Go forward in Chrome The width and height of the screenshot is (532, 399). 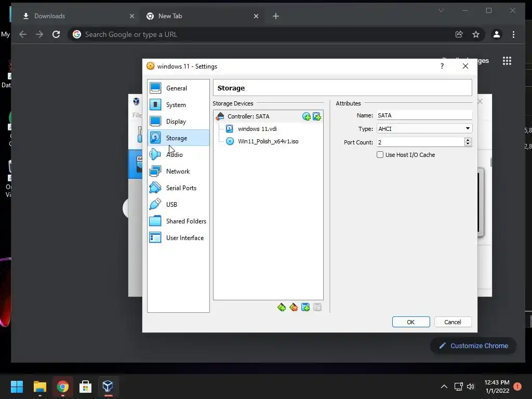point(39,34)
